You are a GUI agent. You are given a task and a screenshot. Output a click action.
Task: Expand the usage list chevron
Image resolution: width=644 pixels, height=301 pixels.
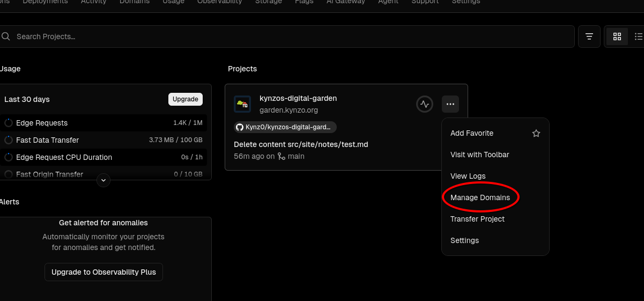pyautogui.click(x=103, y=180)
